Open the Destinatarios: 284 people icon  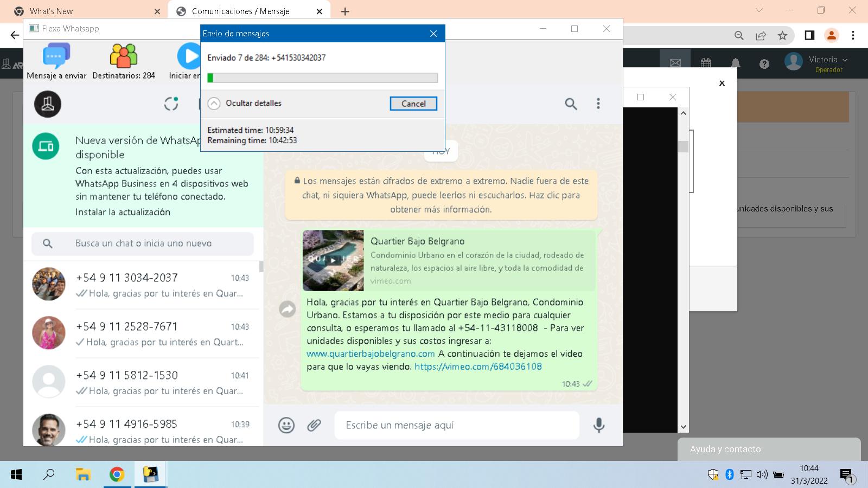[124, 56]
